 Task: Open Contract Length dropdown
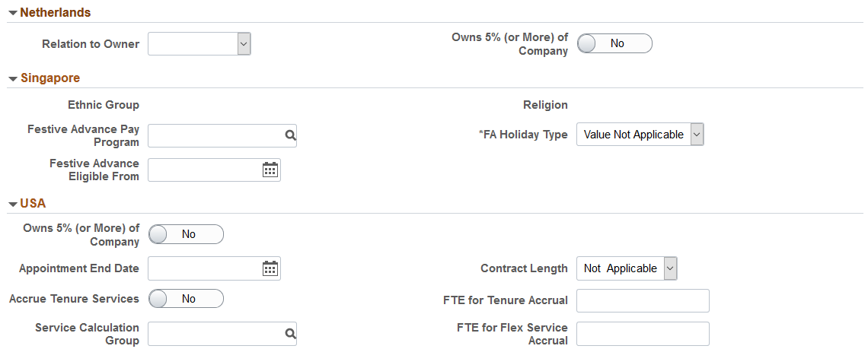[x=627, y=268]
